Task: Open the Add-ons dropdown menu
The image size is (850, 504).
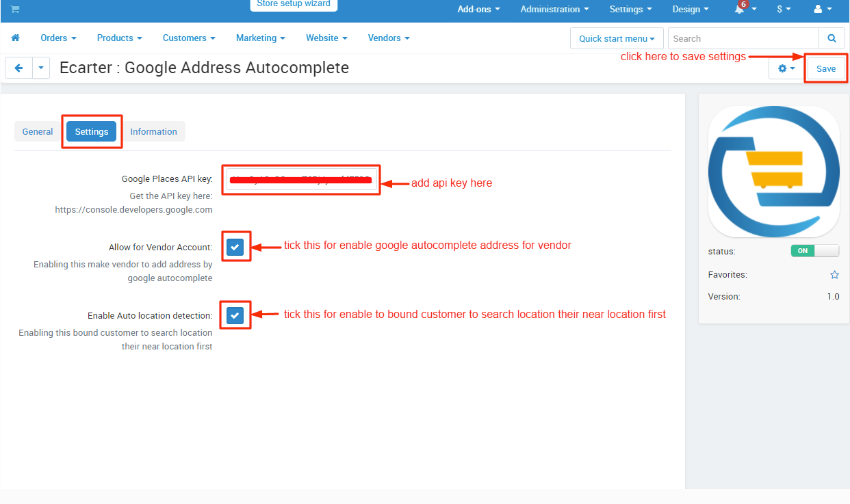Action: click(478, 10)
